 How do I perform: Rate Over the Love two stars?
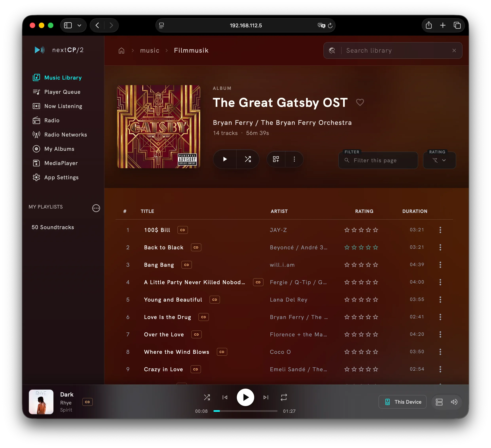[354, 334]
